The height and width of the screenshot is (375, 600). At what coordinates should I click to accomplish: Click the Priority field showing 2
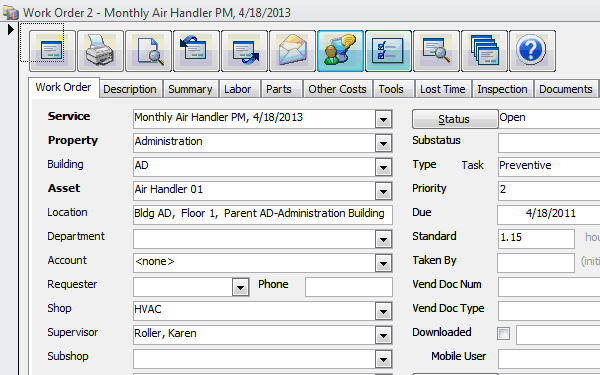[549, 191]
